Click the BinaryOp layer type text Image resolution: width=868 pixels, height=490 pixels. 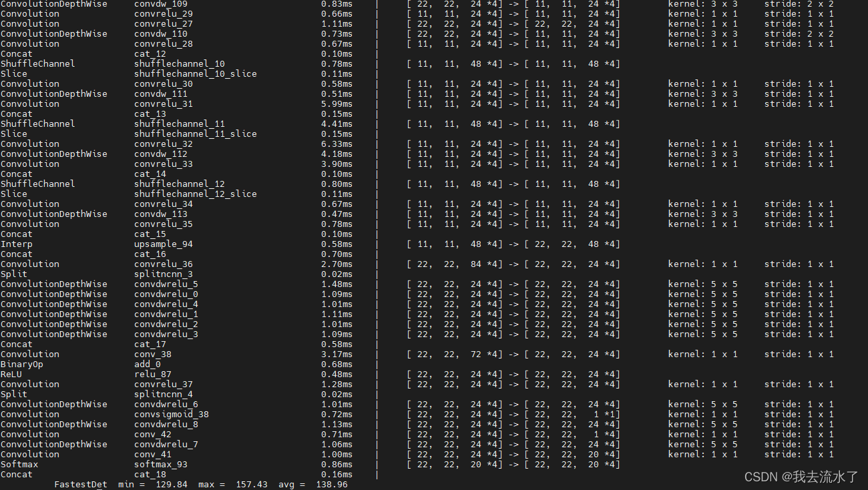[x=22, y=364]
